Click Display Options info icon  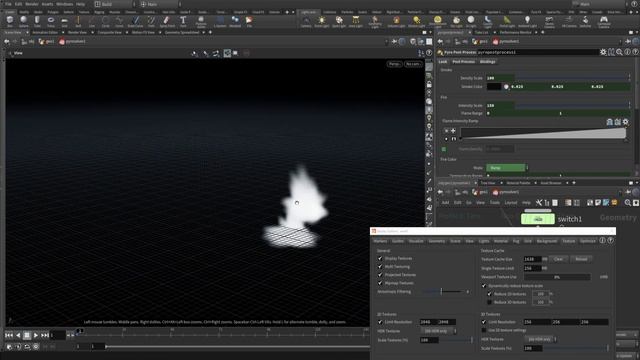(602, 241)
